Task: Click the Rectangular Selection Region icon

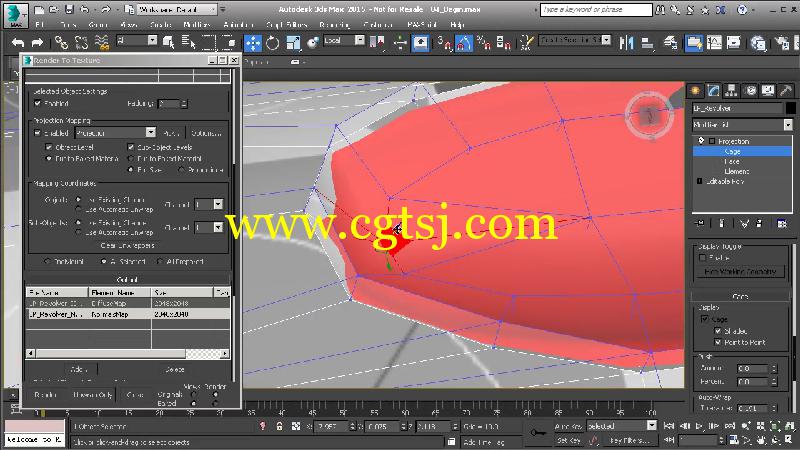Action: click(209, 43)
